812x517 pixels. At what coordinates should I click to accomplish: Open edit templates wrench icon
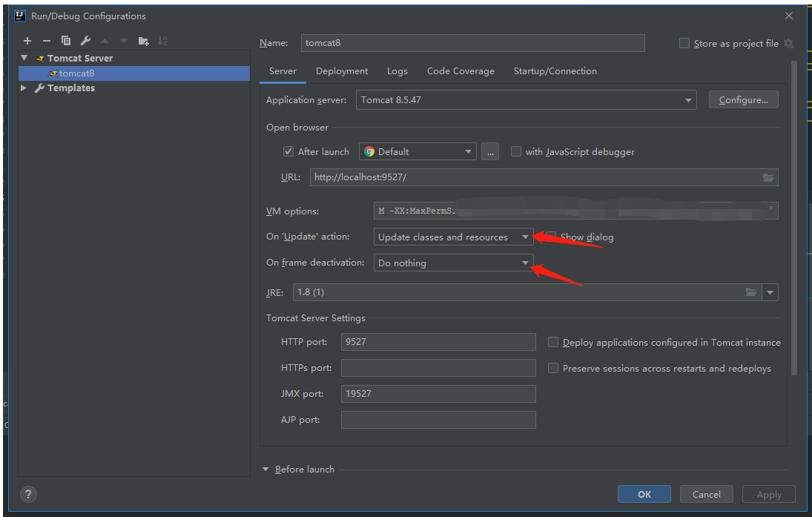click(85, 41)
